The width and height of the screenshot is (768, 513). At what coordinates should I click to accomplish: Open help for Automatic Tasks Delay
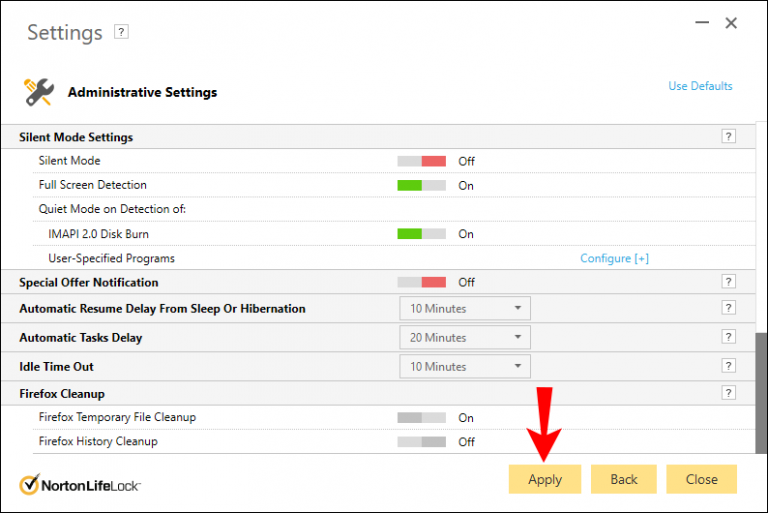(x=729, y=337)
